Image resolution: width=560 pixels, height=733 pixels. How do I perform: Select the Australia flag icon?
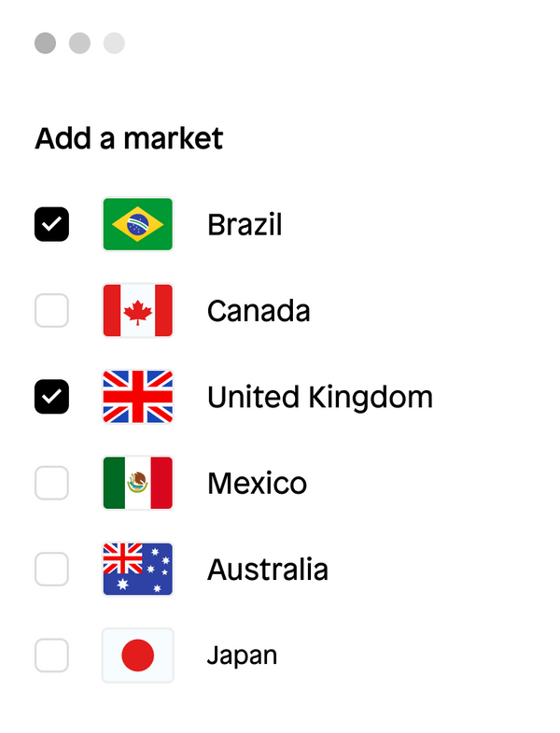click(137, 569)
